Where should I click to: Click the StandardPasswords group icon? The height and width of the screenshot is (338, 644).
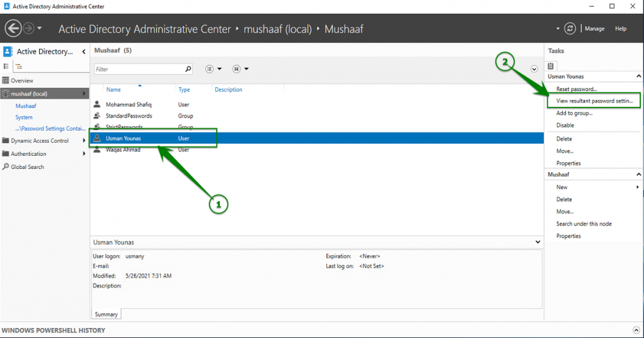(x=97, y=116)
